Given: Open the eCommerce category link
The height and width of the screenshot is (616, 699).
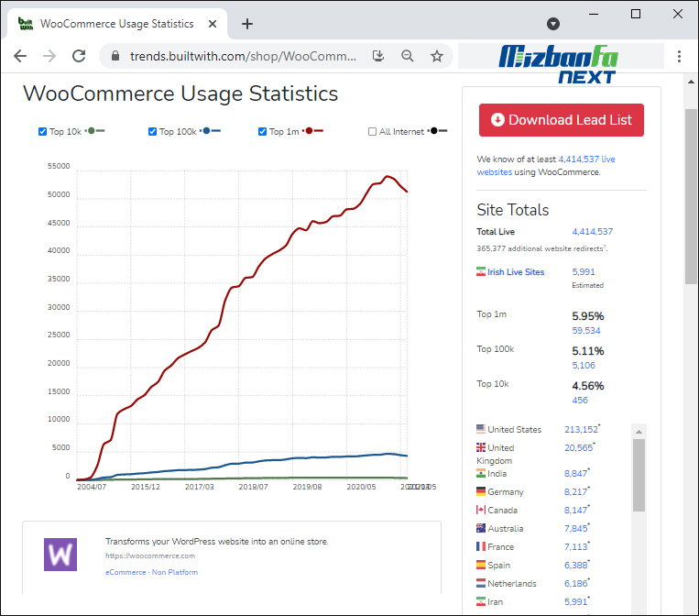Looking at the screenshot, I should pyautogui.click(x=126, y=572).
